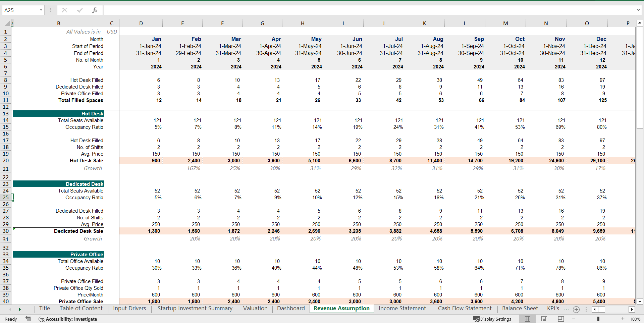This screenshot has width=644, height=324.
Task: Click the Insert Function (fx) icon
Action: click(95, 10)
